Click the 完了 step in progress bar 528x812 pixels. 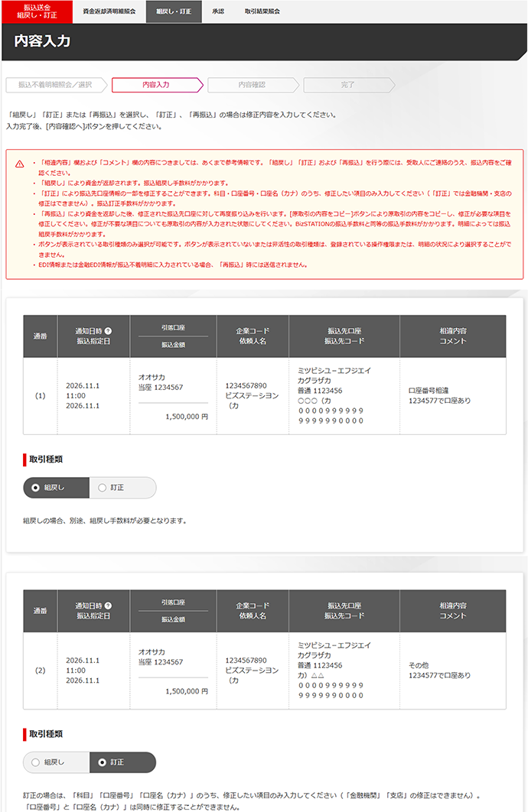coord(347,85)
